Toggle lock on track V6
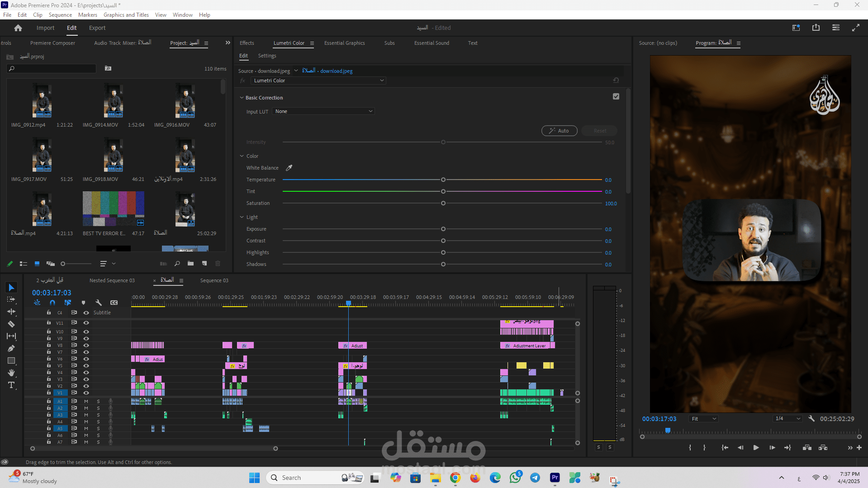 click(x=49, y=359)
